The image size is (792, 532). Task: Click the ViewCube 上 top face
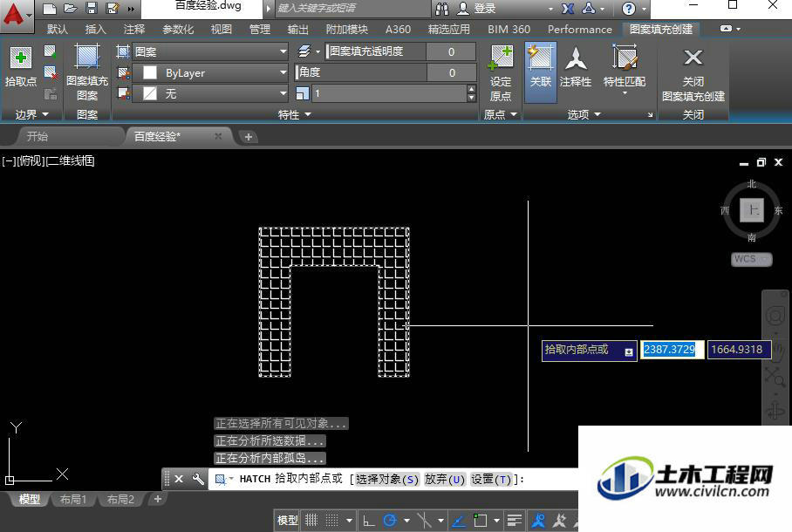tap(752, 209)
